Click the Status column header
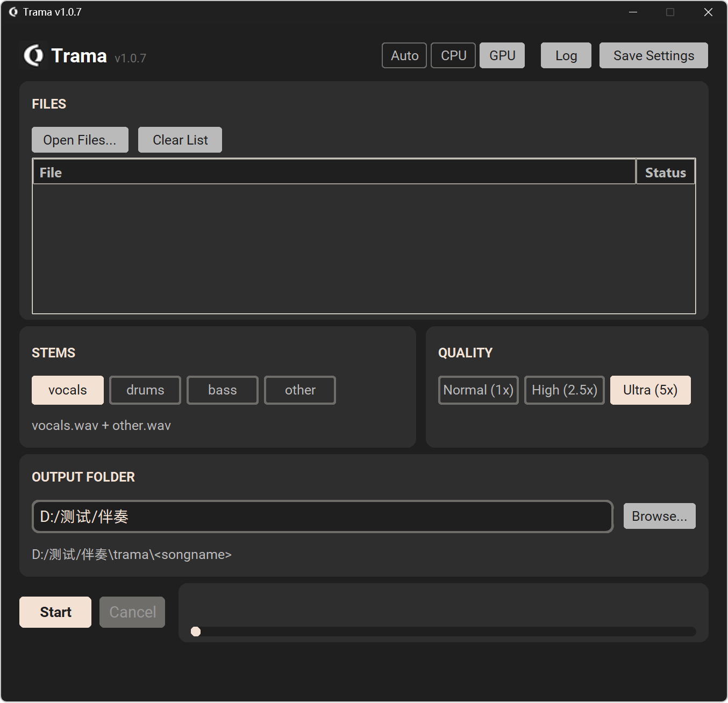 [x=666, y=173]
